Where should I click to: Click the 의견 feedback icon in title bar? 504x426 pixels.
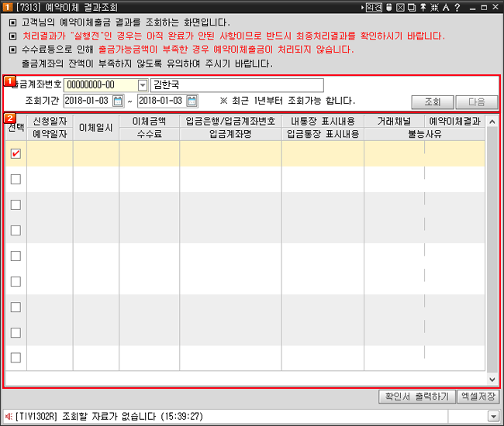tap(372, 7)
